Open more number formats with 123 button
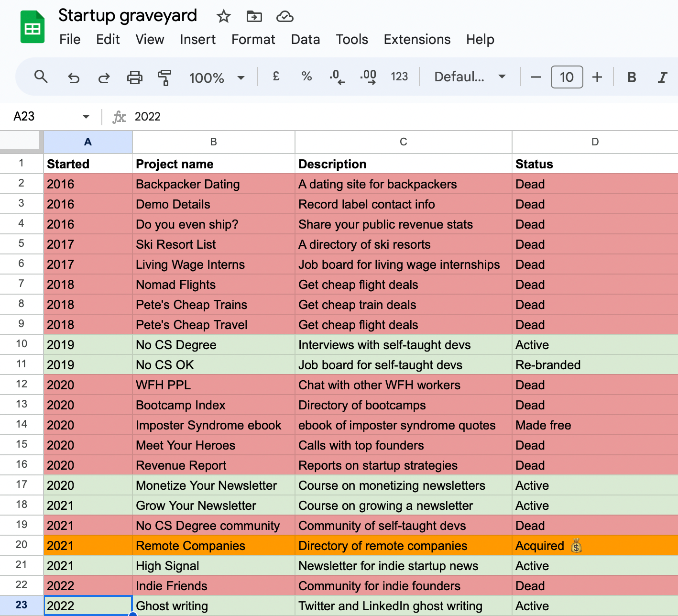Image resolution: width=678 pixels, height=616 pixels. tap(399, 77)
